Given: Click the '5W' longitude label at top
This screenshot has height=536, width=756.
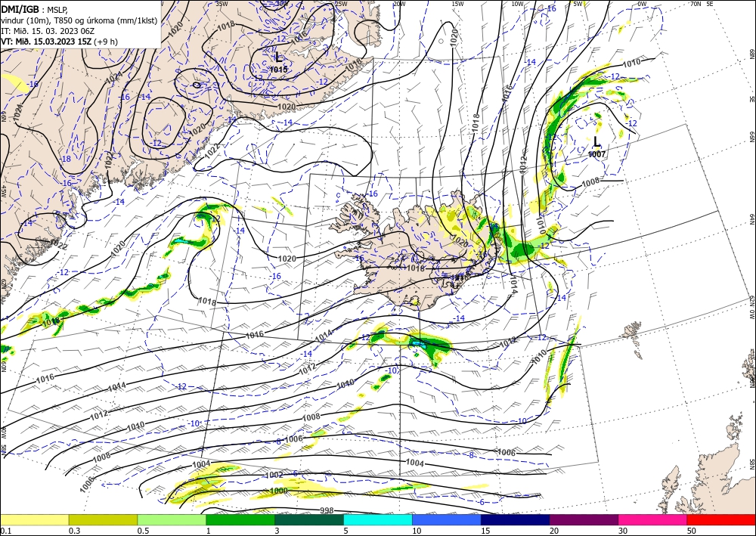Looking at the screenshot, I should tap(578, 4).
